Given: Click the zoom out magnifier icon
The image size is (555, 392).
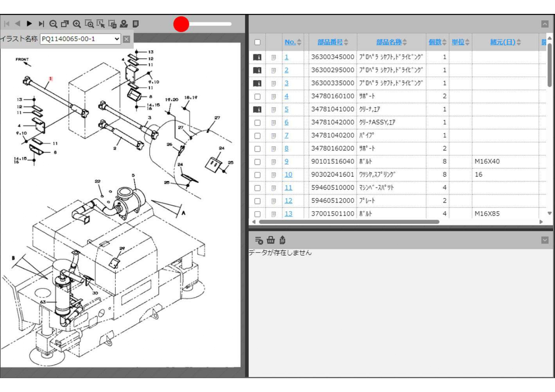Looking at the screenshot, I should (x=53, y=24).
